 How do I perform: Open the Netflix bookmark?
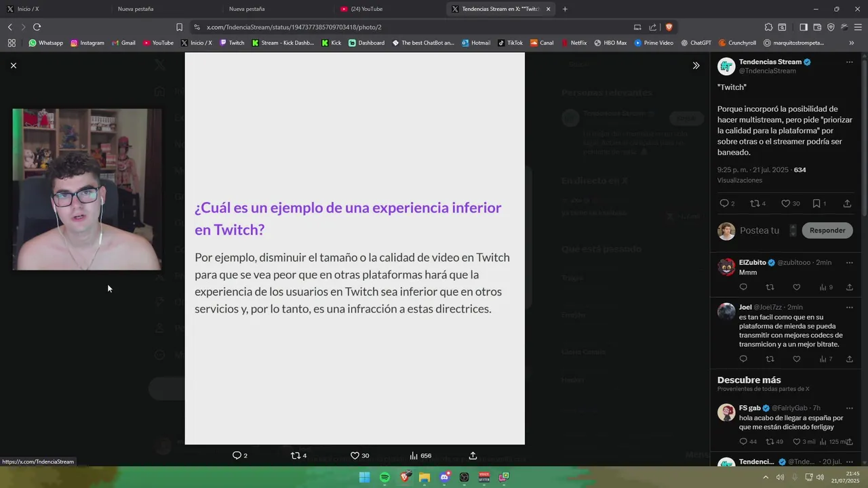tap(574, 43)
